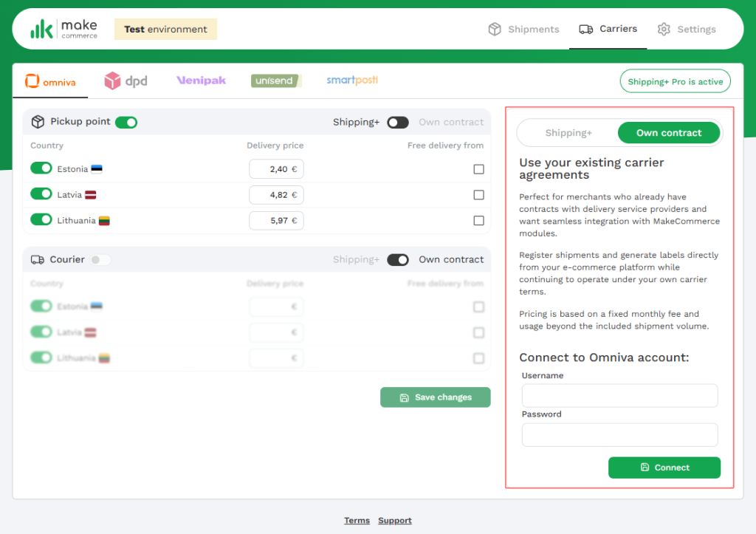The width and height of the screenshot is (756, 534).
Task: Open the Settings menu
Action: [x=687, y=30]
